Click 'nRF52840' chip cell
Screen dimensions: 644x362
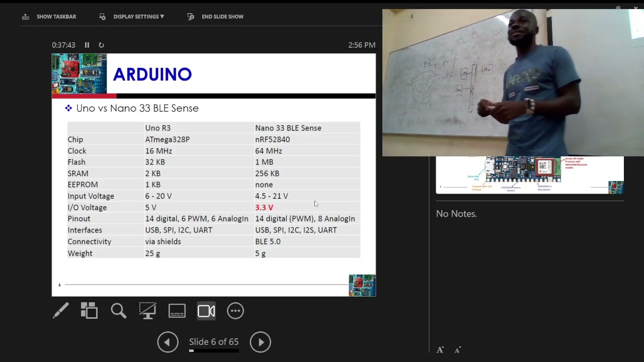click(272, 139)
